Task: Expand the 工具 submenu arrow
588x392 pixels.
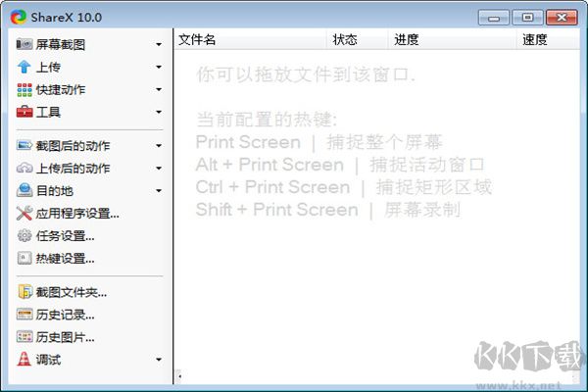Action: 159,112
